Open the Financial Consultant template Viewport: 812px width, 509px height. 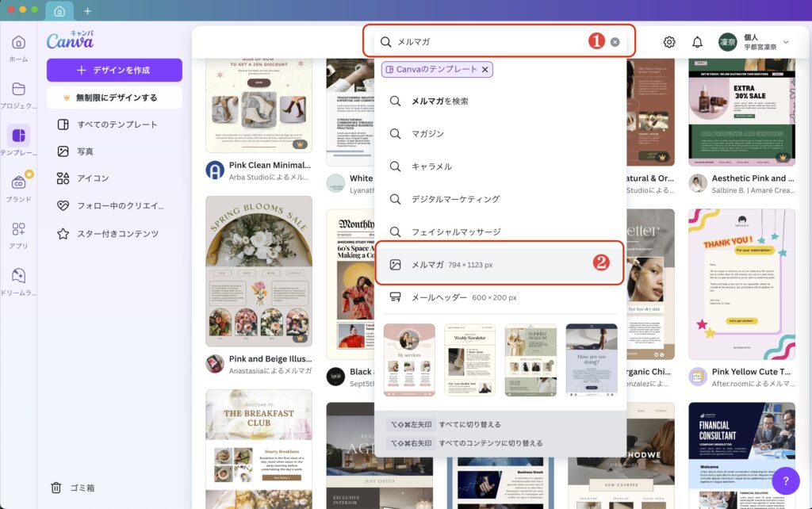pyautogui.click(x=741, y=456)
